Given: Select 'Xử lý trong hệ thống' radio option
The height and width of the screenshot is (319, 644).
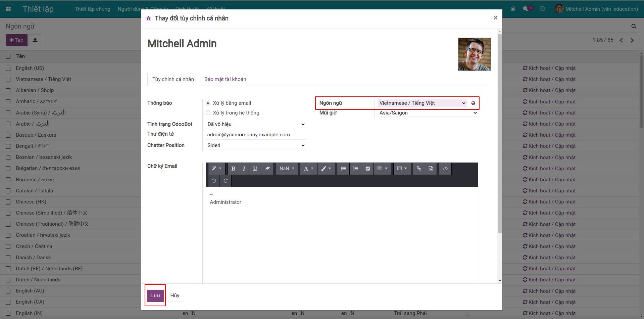Looking at the screenshot, I should tap(208, 113).
